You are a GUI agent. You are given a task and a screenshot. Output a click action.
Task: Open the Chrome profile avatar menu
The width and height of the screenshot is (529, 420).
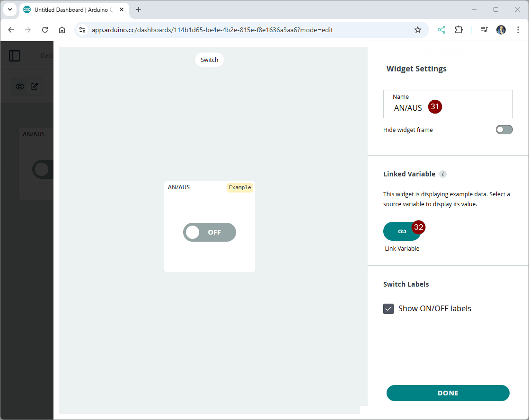tap(501, 30)
